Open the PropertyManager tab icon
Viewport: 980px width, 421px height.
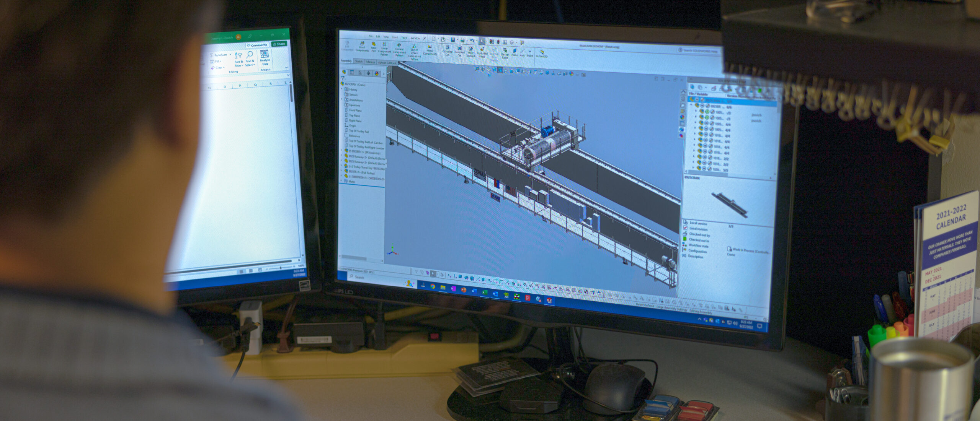point(352,72)
